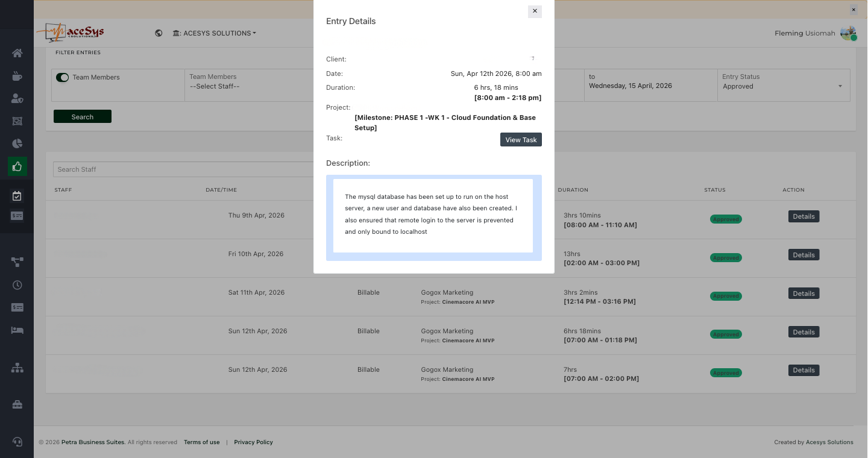
Task: Click the globe icon in the top bar
Action: tap(159, 33)
